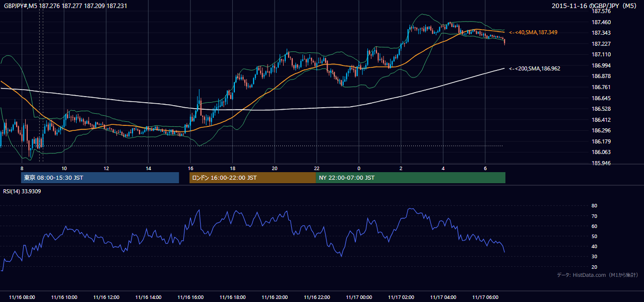Click the 11/16 10:00 time label
644x302 pixels.
64,297
